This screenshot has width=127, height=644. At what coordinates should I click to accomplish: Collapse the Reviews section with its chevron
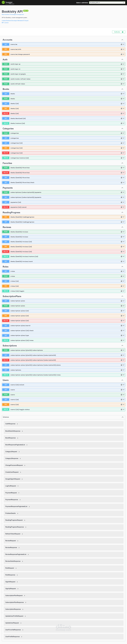tap(122, 227)
